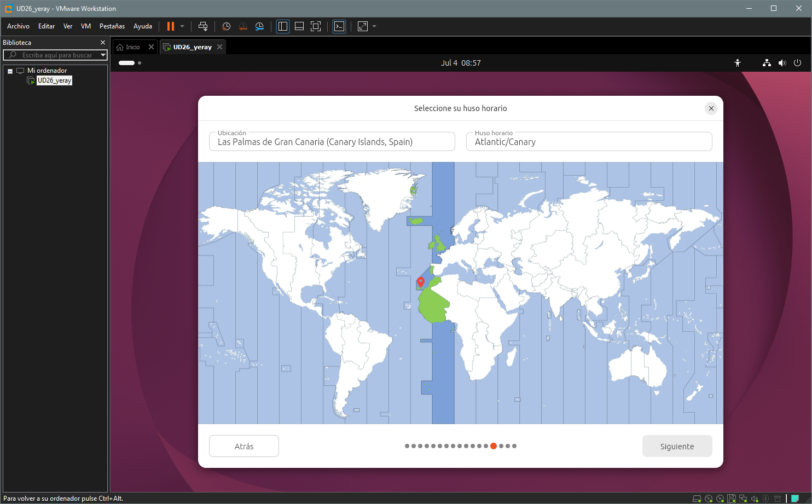Take a snapshot of the virtual machine
Screen dimensions: 812x504
click(x=226, y=26)
